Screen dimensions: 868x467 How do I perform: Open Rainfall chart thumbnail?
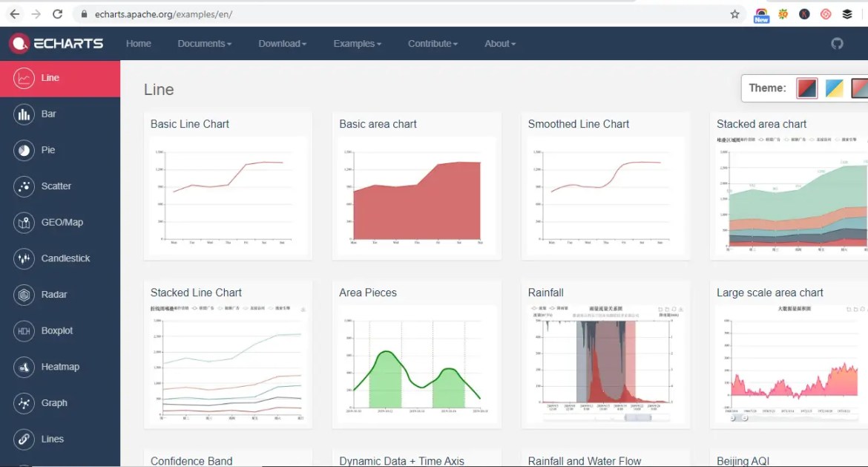click(x=605, y=365)
